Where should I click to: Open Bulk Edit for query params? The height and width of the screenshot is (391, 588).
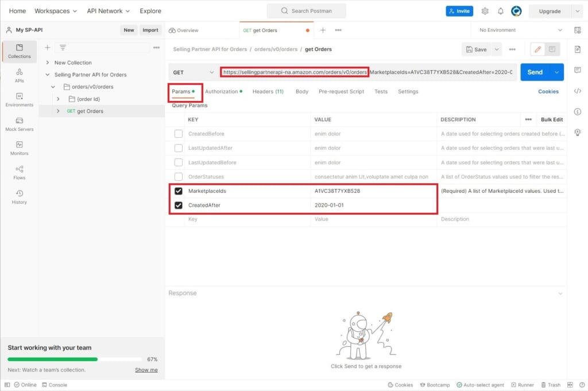coord(552,119)
